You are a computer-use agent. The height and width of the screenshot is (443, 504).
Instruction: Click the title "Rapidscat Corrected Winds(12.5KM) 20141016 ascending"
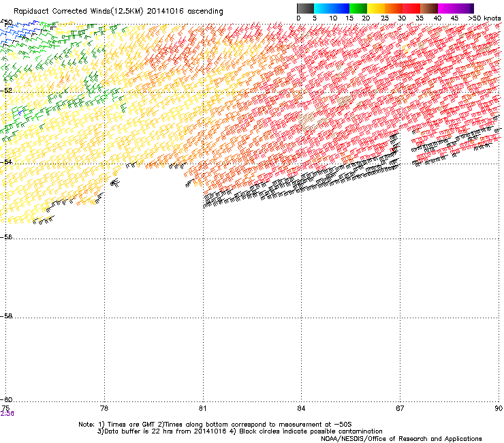119,12
